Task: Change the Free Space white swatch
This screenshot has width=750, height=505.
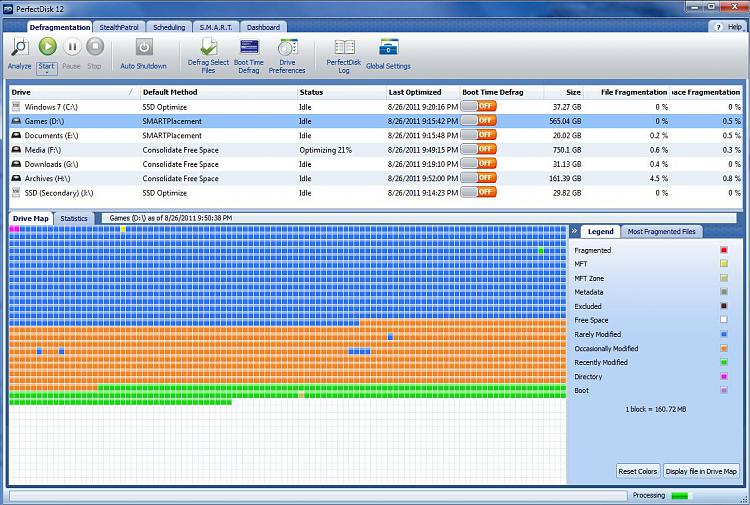Action: click(724, 320)
